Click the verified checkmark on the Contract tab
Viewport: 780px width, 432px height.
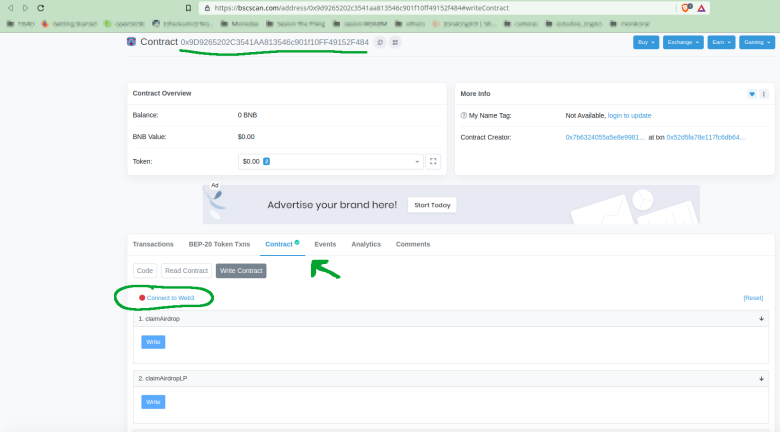tap(297, 242)
